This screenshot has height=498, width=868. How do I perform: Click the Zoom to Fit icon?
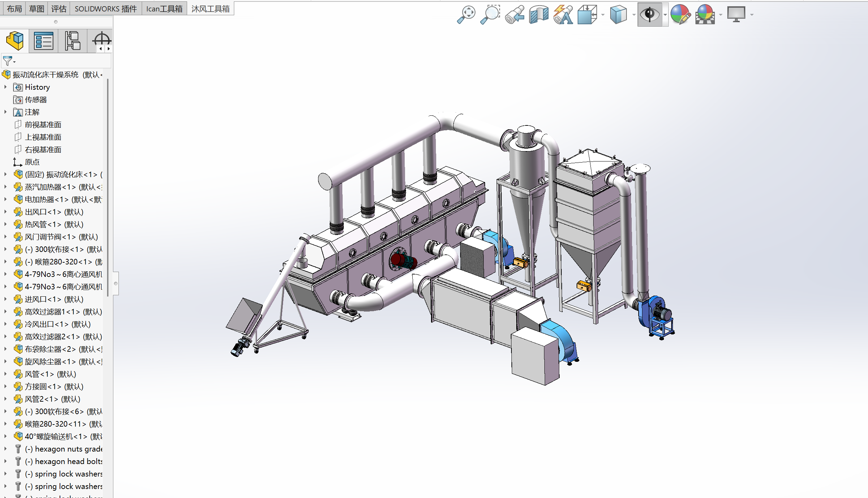pyautogui.click(x=466, y=15)
